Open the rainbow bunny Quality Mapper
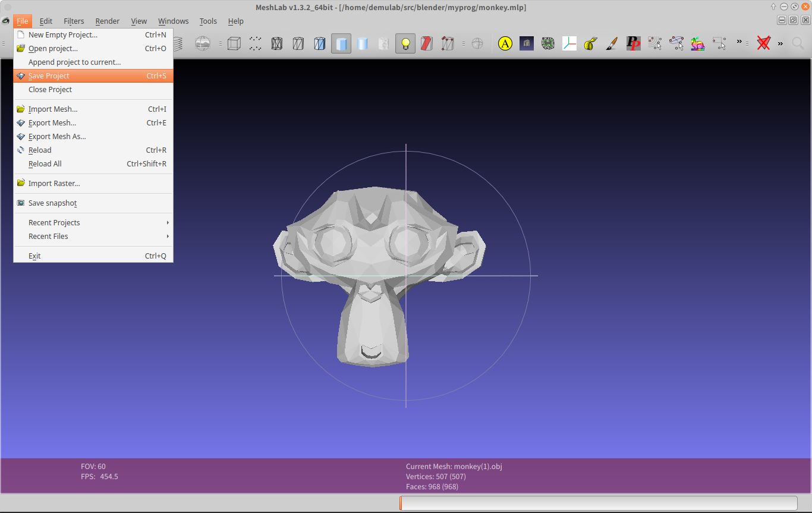Screen dimensions: 812x513 [x=698, y=43]
